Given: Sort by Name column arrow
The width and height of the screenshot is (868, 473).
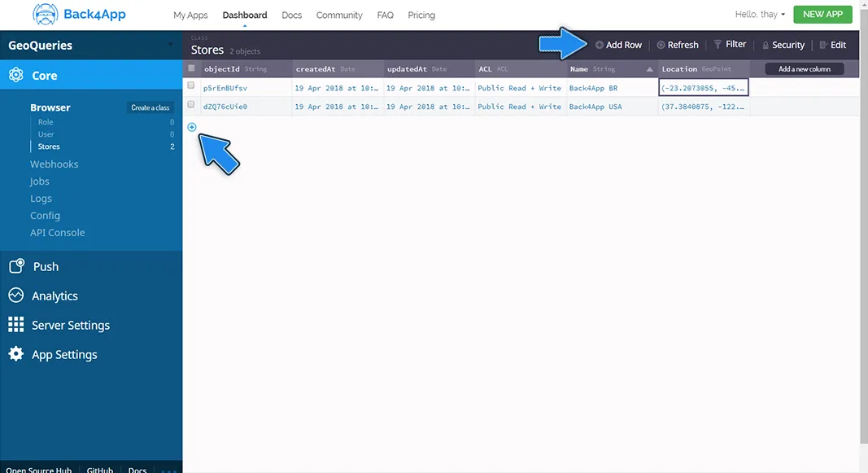Looking at the screenshot, I should click(649, 69).
